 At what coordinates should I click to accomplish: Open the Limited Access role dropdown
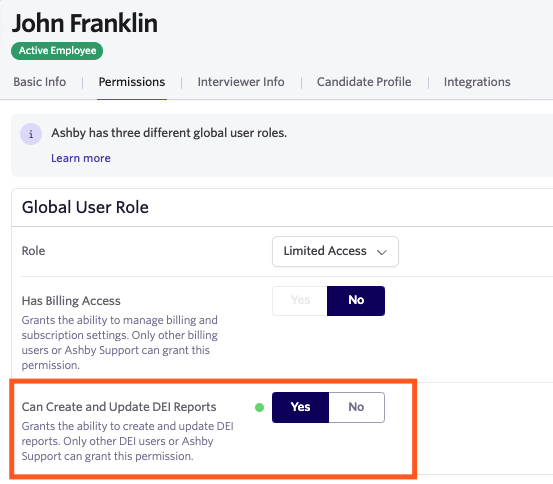click(335, 251)
